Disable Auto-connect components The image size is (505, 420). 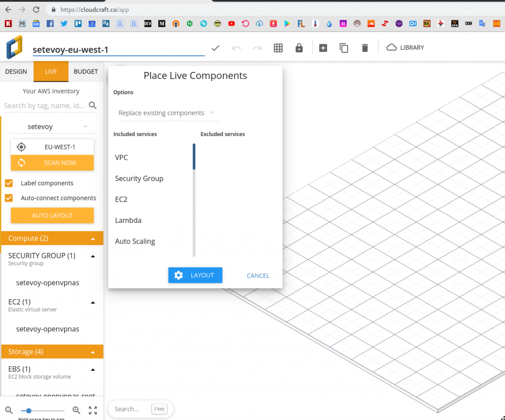coord(9,198)
